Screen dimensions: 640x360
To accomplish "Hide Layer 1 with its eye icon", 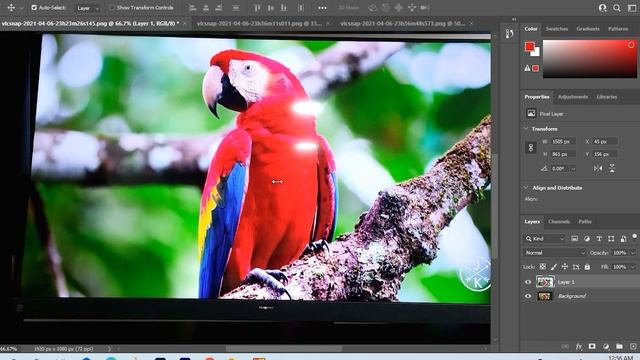I will (x=528, y=282).
